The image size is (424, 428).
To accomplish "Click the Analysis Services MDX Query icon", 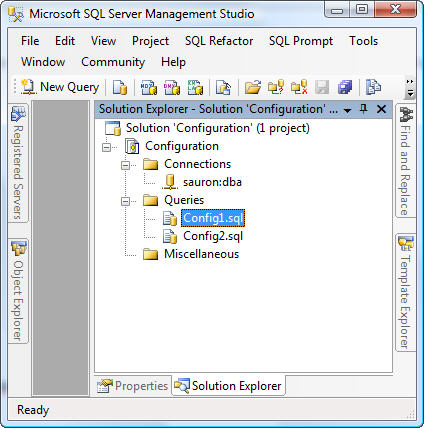I will click(149, 87).
